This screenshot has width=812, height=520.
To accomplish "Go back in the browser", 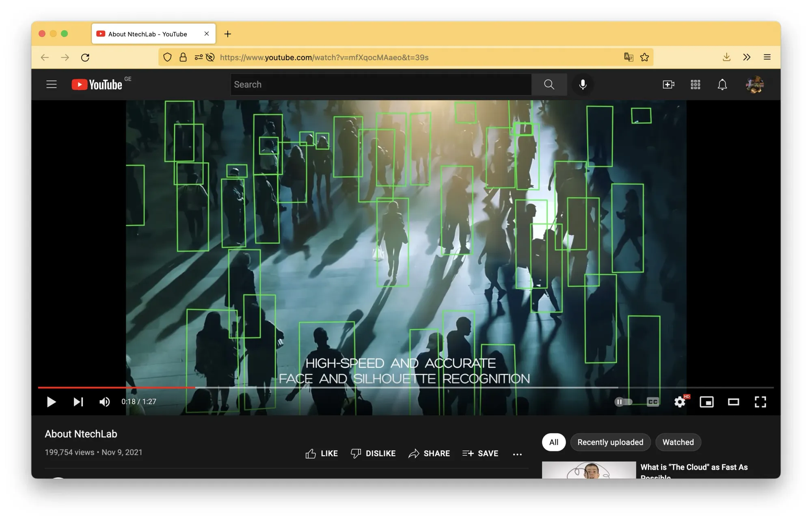I will tap(45, 57).
